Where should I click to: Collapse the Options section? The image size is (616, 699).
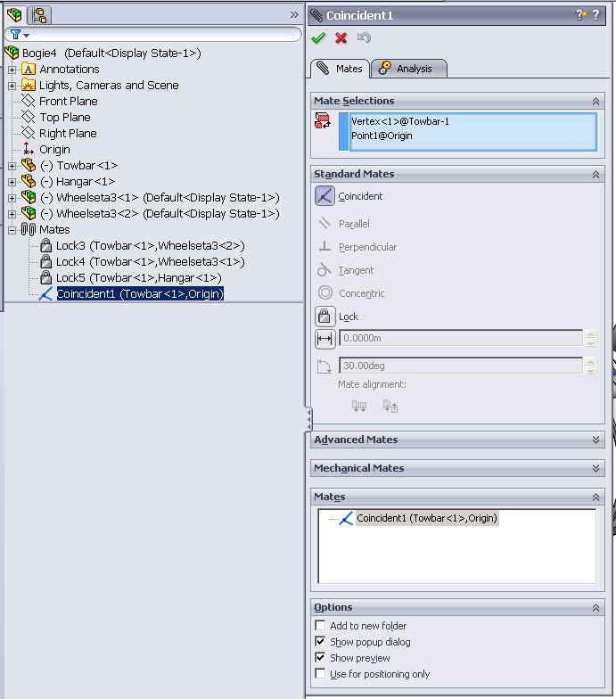[595, 608]
